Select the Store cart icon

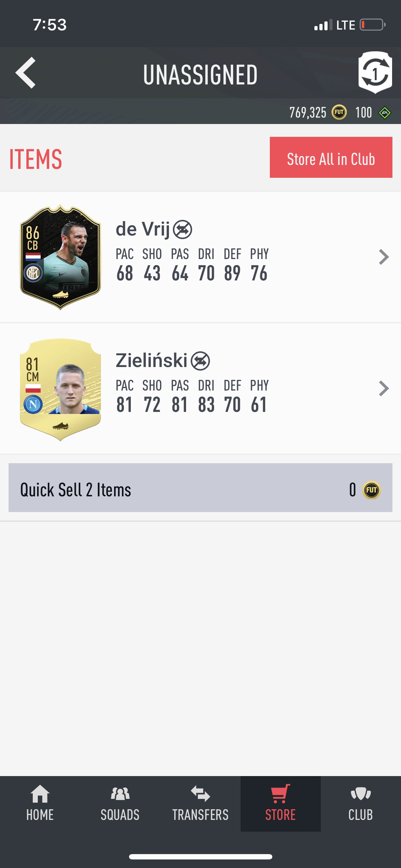(x=281, y=794)
